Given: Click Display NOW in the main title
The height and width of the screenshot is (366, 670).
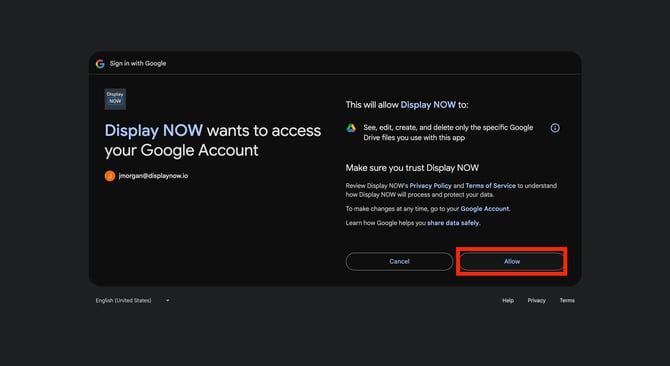Looking at the screenshot, I should click(x=154, y=130).
